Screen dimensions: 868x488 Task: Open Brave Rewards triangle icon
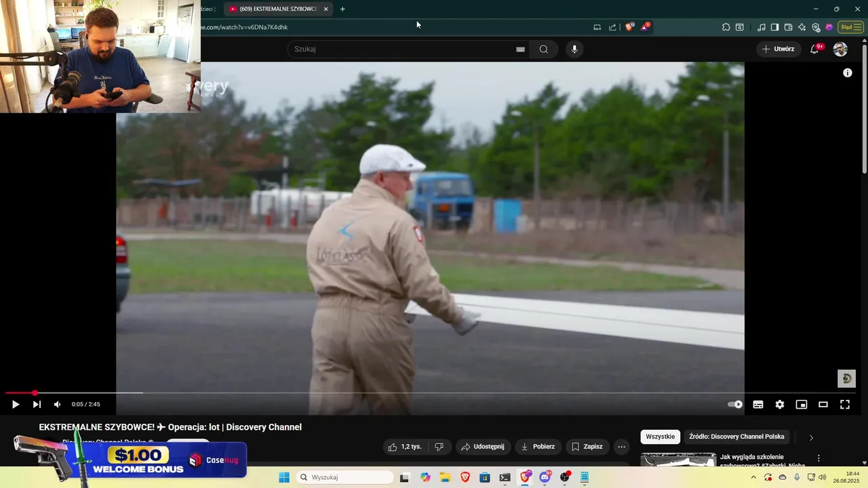tap(645, 27)
